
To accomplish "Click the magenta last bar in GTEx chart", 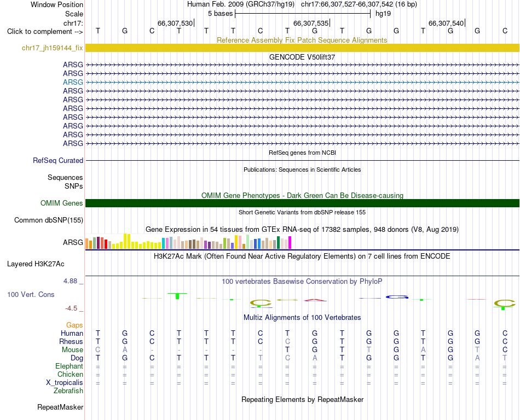I will pyautogui.click(x=290, y=242).
